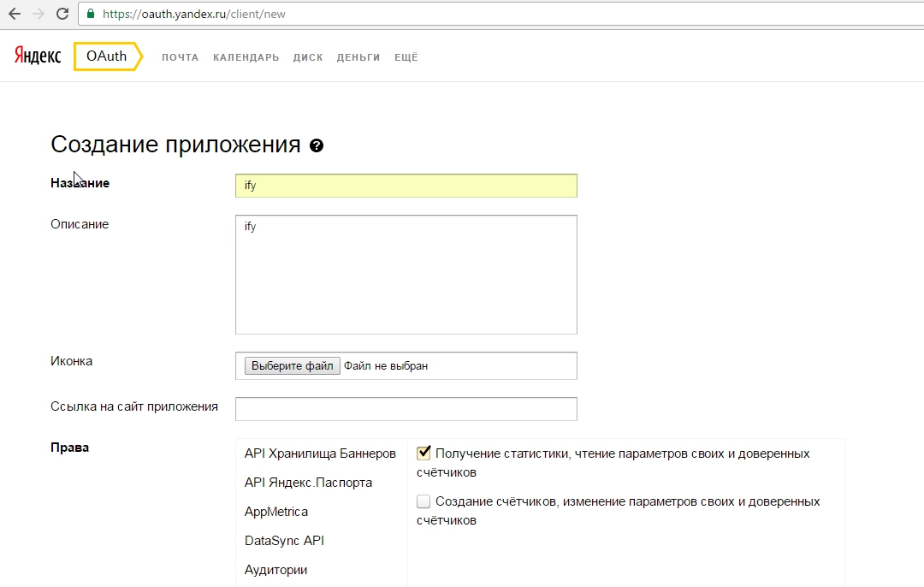The width and height of the screenshot is (924, 587).
Task: Click the Яндекс logo
Action: [x=38, y=56]
